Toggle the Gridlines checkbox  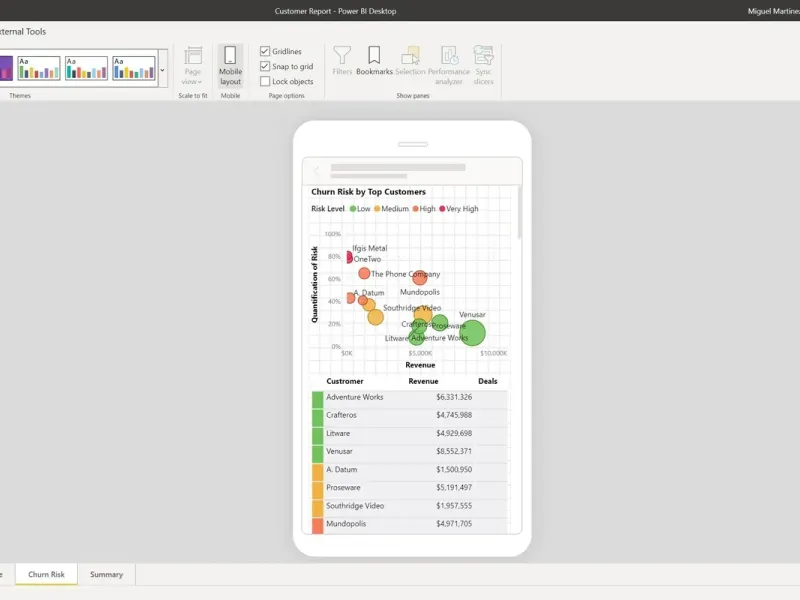pos(265,51)
